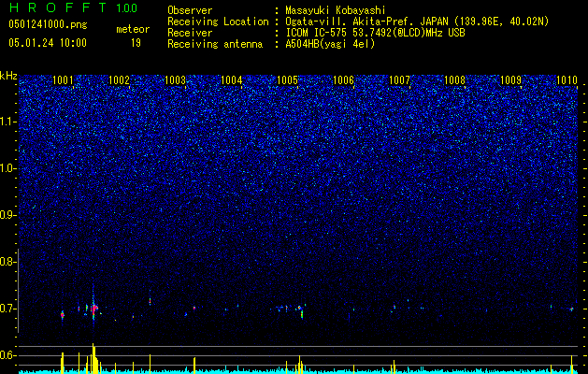Click the 0.8 frequency axis label
The width and height of the screenshot is (588, 374).
pos(7,262)
